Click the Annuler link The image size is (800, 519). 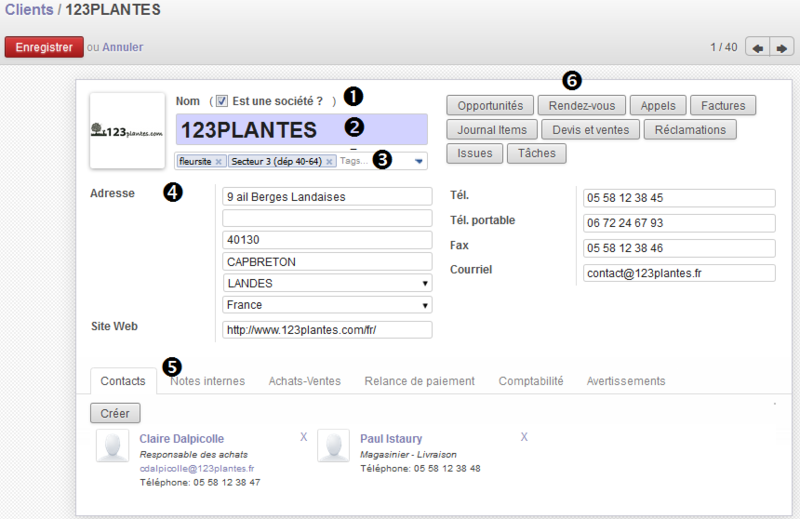[x=122, y=47]
